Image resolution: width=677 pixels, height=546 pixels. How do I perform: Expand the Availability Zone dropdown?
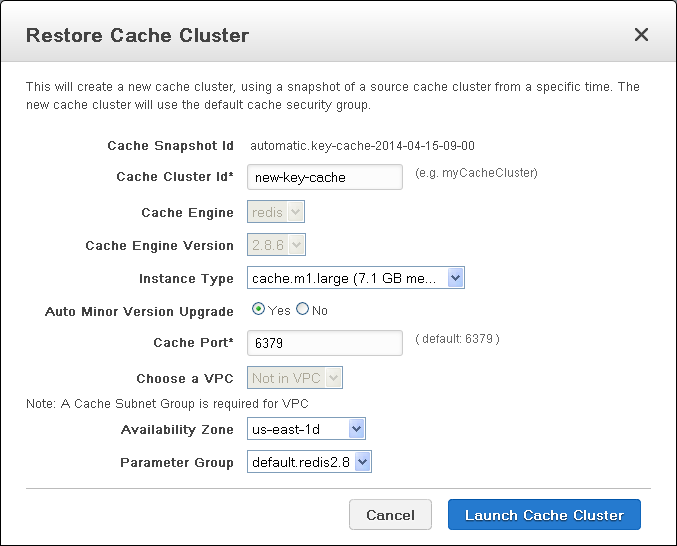click(306, 429)
